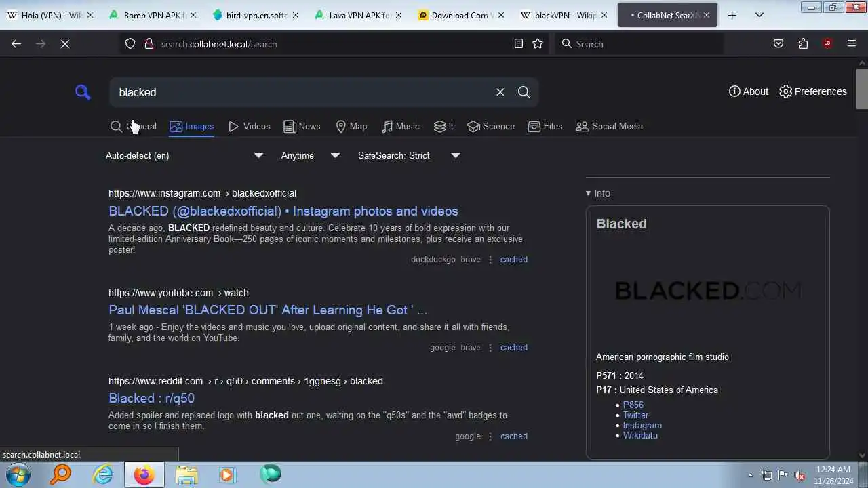Stop page loading with the X button

(x=65, y=43)
